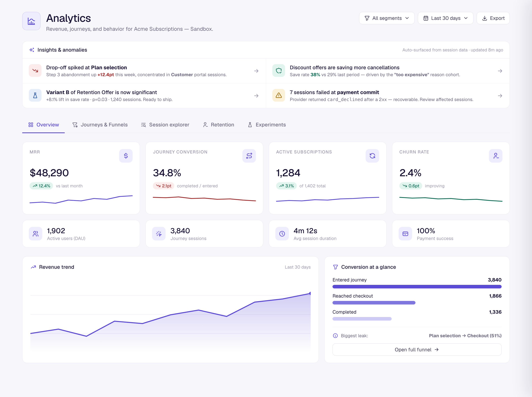Viewport: 532px width, 397px height.
Task: Click the route icon on Journey Conversion card
Action: (x=249, y=156)
